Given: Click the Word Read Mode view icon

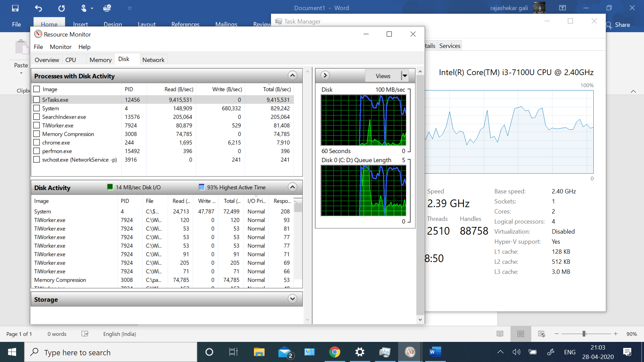Looking at the screenshot, I should [x=500, y=334].
